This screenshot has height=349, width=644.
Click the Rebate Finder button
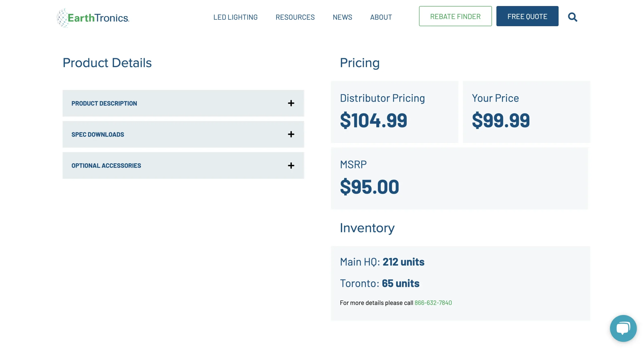pos(455,16)
